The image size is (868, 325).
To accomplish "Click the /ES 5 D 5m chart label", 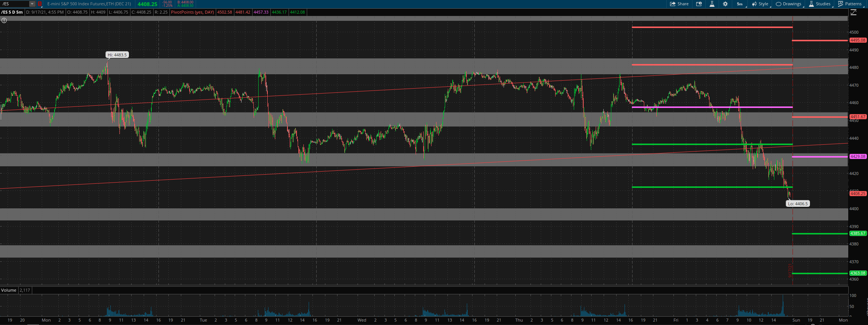I will 12,12.
